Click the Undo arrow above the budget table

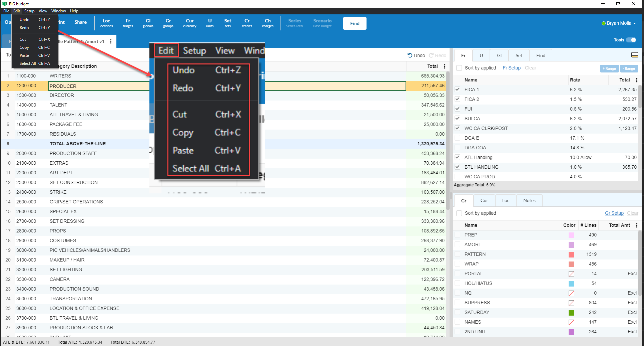coord(416,55)
